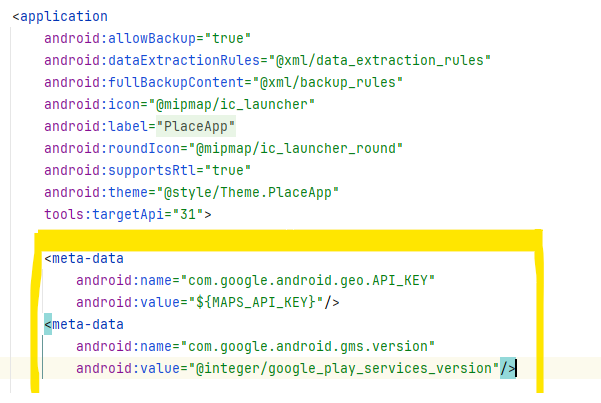
Task: Click the opening application tag
Action: coord(60,16)
